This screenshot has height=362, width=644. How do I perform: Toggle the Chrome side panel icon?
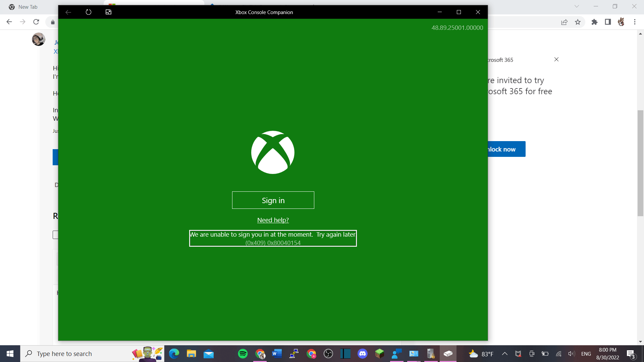click(608, 22)
